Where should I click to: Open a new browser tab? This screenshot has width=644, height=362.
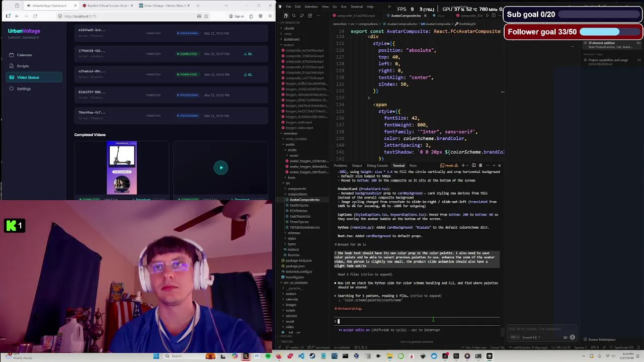tap(198, 6)
